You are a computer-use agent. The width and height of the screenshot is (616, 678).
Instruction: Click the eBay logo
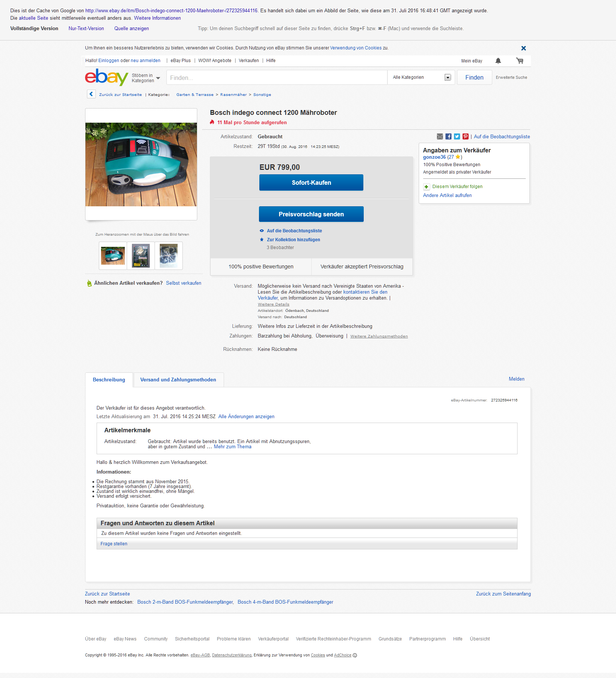pyautogui.click(x=106, y=77)
